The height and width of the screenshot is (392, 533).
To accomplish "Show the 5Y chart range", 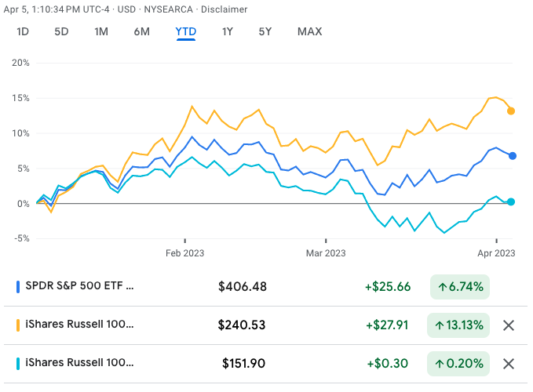I will click(265, 32).
